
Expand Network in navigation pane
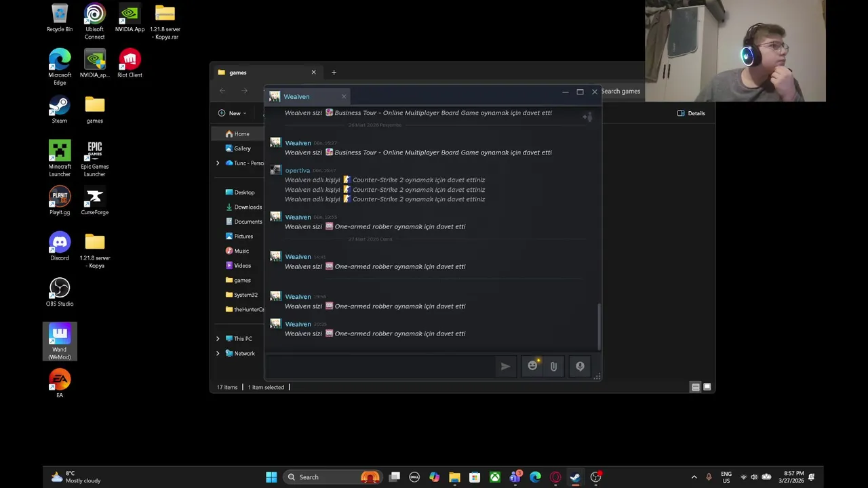[218, 354]
